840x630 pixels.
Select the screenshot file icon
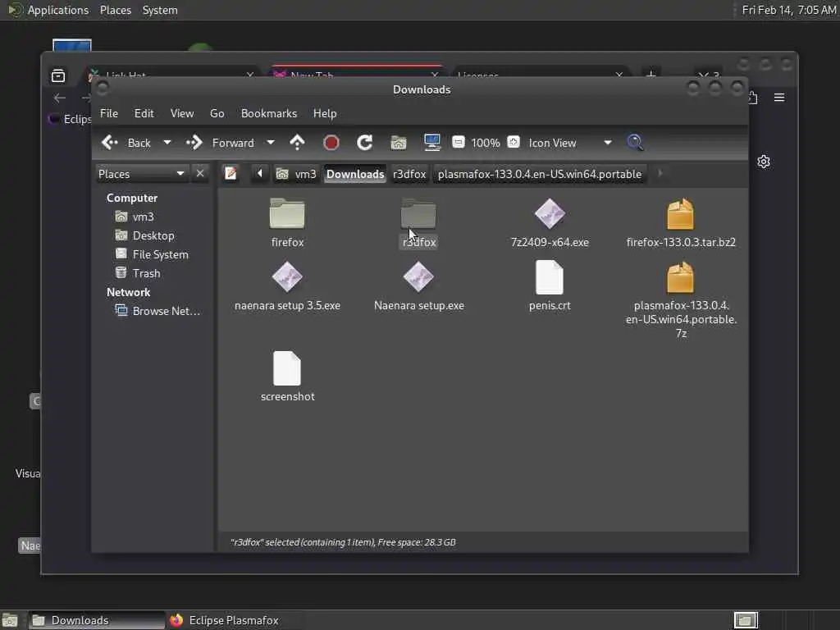coord(287,368)
